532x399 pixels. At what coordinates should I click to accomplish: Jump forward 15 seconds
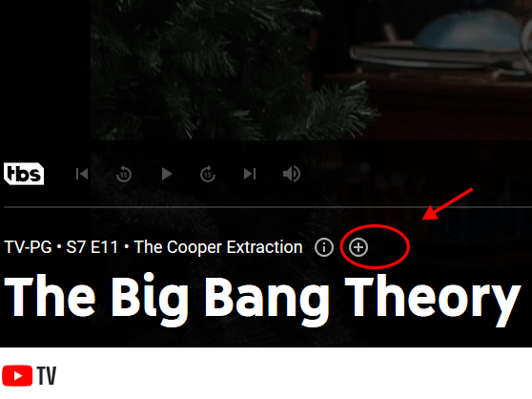pos(208,174)
